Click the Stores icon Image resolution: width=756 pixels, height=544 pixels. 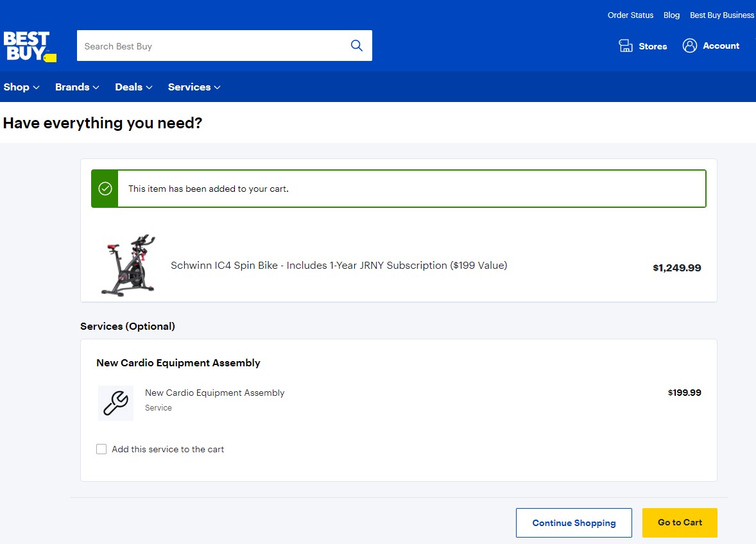point(626,46)
